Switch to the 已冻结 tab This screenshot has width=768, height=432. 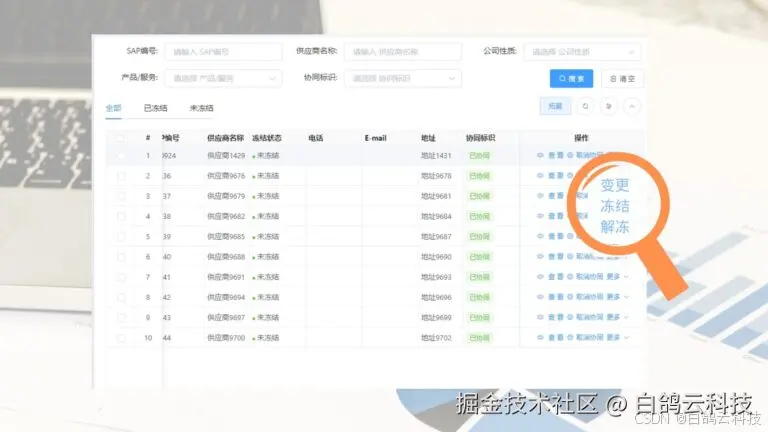click(x=155, y=108)
